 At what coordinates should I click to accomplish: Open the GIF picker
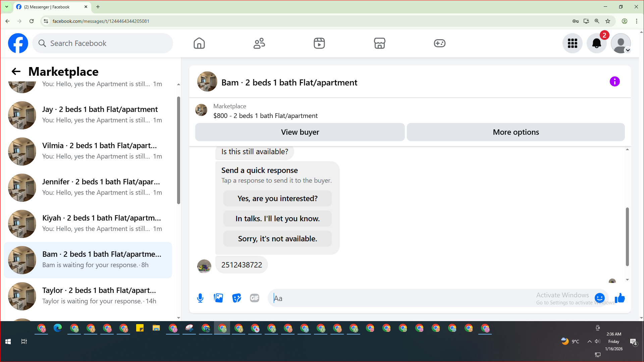(x=255, y=298)
